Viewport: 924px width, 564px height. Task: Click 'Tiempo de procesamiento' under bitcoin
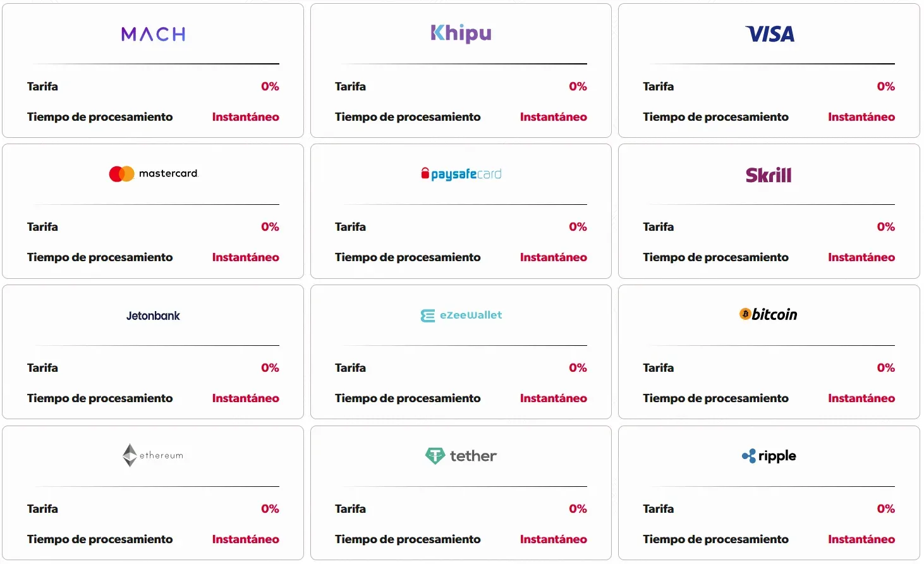click(715, 398)
